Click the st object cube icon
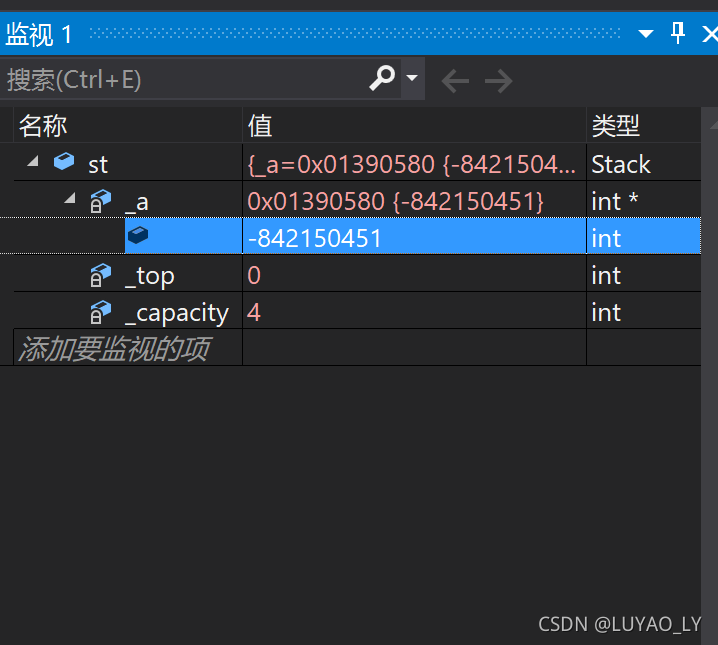Viewport: 718px width, 645px height. (64, 161)
